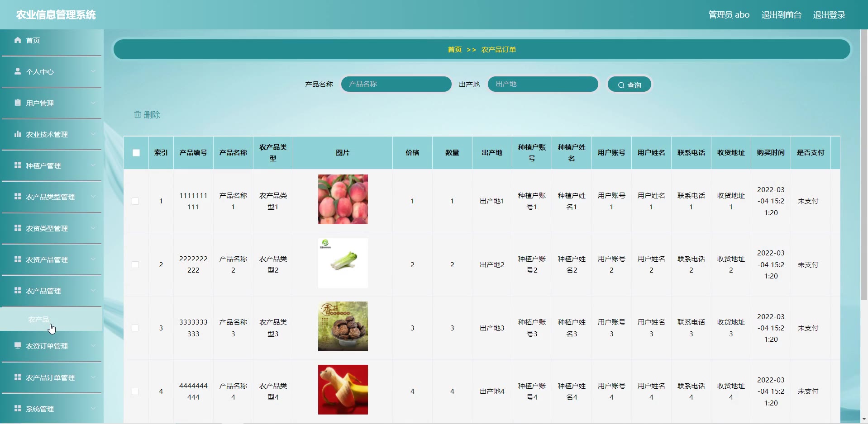The height and width of the screenshot is (424, 868).
Task: Expand the 农资类型管理 menu arrow
Action: tap(93, 228)
